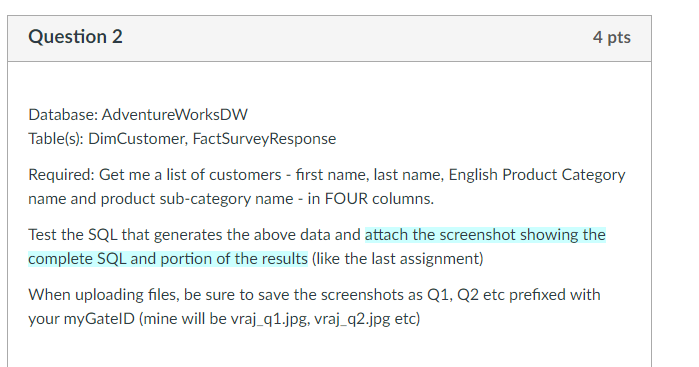Viewport: 699px width, 367px height.
Task: Select the DimCustomer table name
Action: click(138, 139)
